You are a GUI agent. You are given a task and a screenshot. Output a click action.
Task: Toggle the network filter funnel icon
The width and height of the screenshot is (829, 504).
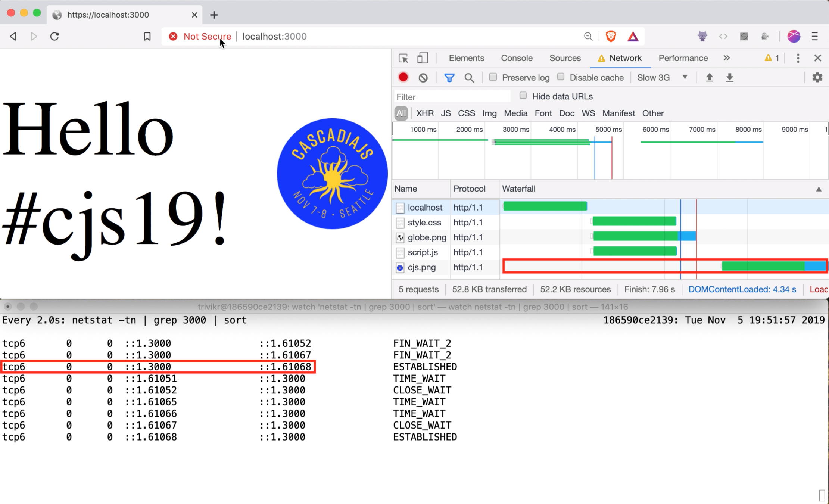pos(449,77)
